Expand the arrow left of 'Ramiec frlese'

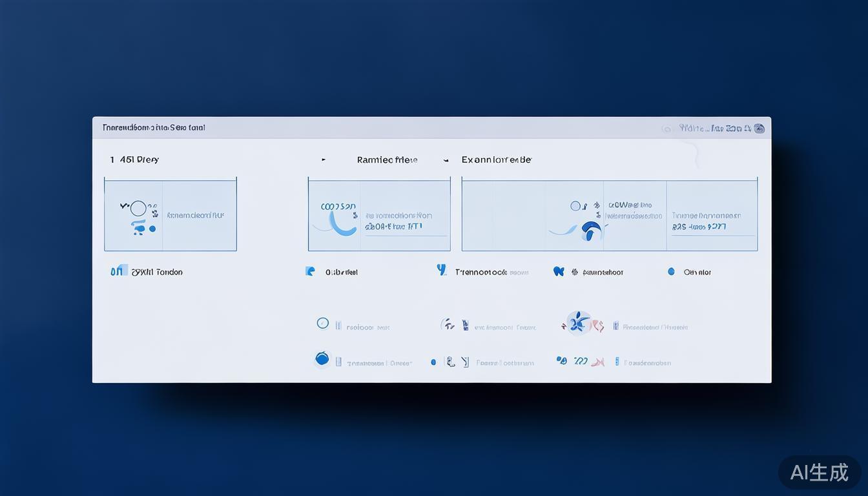(324, 160)
